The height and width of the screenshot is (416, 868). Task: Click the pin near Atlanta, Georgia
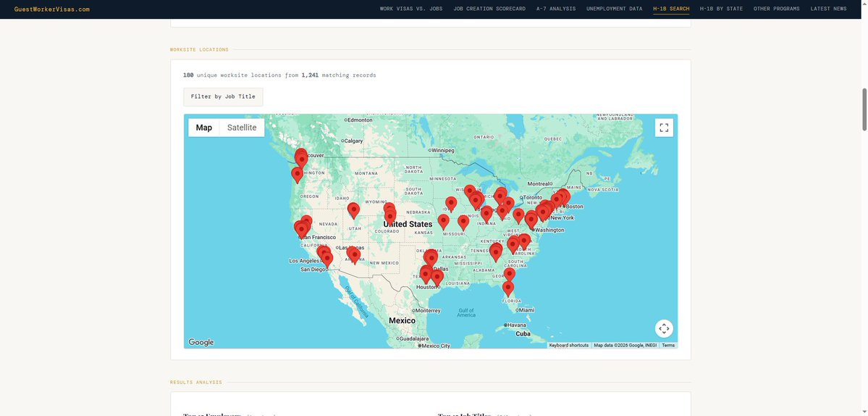pos(495,253)
